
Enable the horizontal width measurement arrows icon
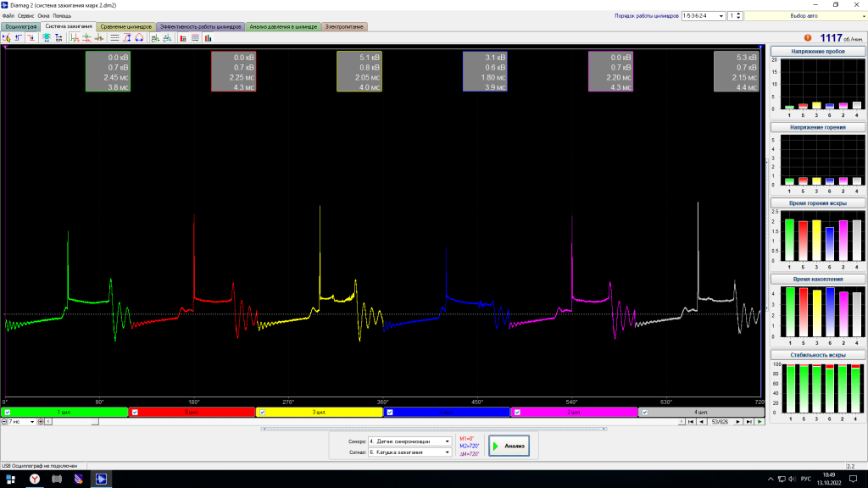139,37
